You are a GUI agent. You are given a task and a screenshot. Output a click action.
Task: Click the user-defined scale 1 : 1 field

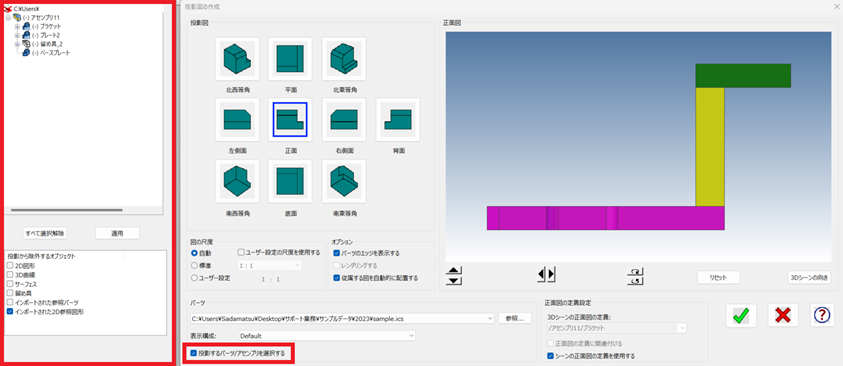[270, 279]
